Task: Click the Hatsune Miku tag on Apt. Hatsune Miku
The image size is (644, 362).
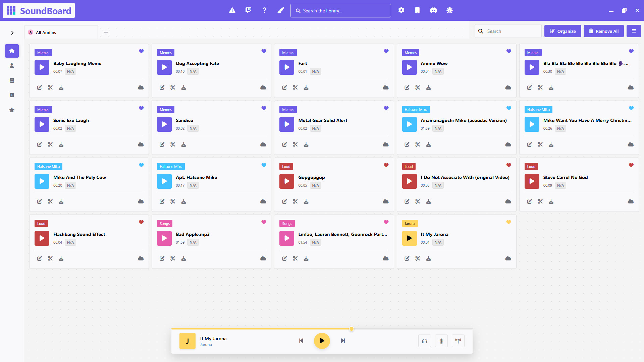Action: pyautogui.click(x=171, y=167)
